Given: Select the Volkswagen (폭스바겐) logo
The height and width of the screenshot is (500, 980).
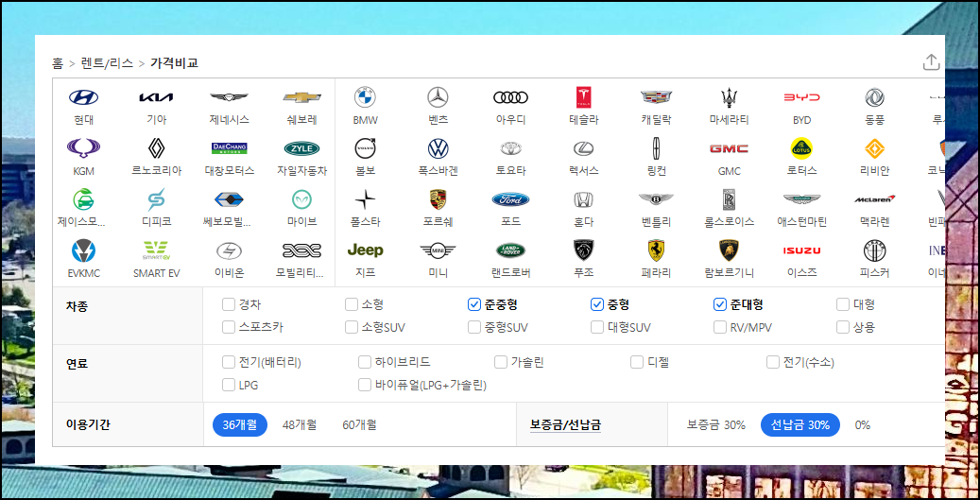Looking at the screenshot, I should point(438,148).
